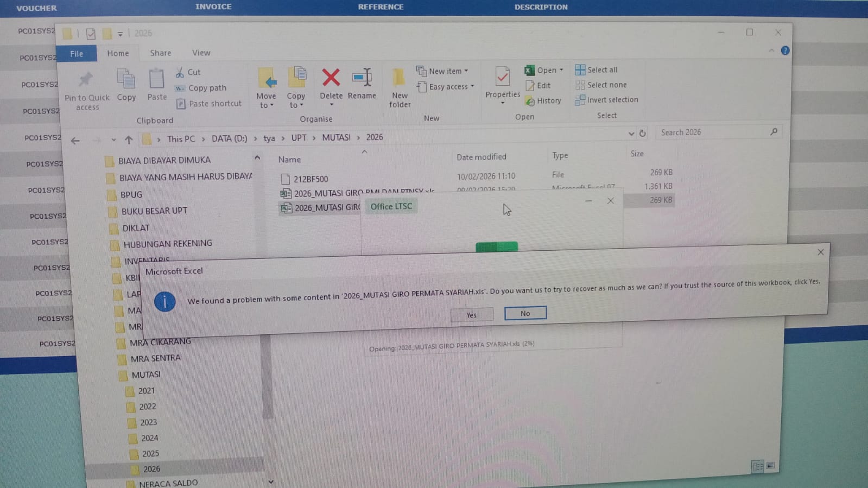Click the red Delete icon
The width and height of the screenshot is (868, 488).
[x=331, y=77]
